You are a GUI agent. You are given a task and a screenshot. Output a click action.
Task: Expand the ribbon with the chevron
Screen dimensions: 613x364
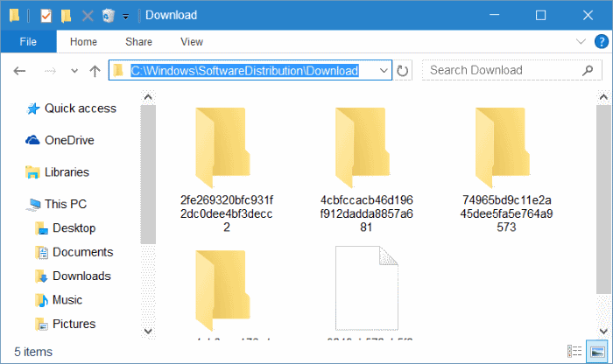pos(581,42)
